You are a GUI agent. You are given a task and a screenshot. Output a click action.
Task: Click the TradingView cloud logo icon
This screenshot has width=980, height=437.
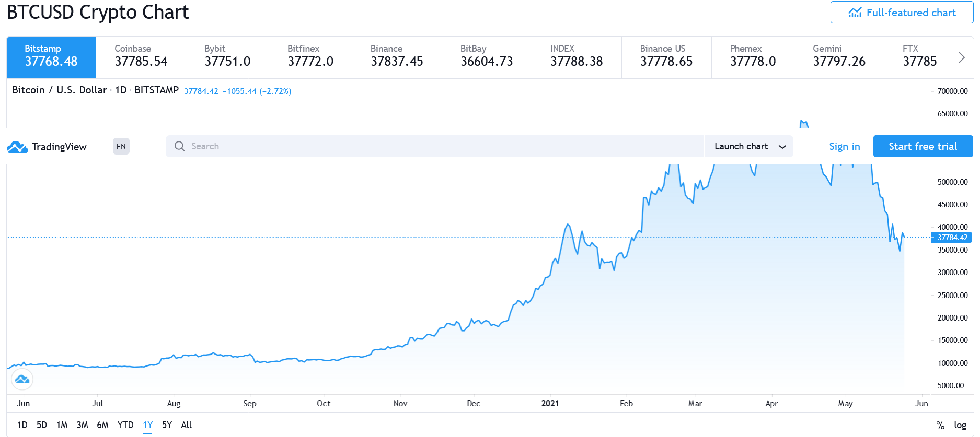17,147
